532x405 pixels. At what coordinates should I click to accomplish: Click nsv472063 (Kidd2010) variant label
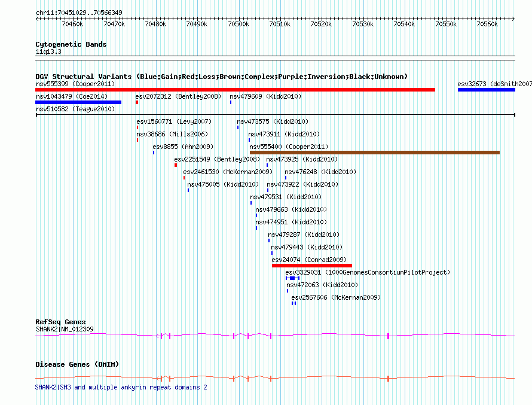coord(322,285)
